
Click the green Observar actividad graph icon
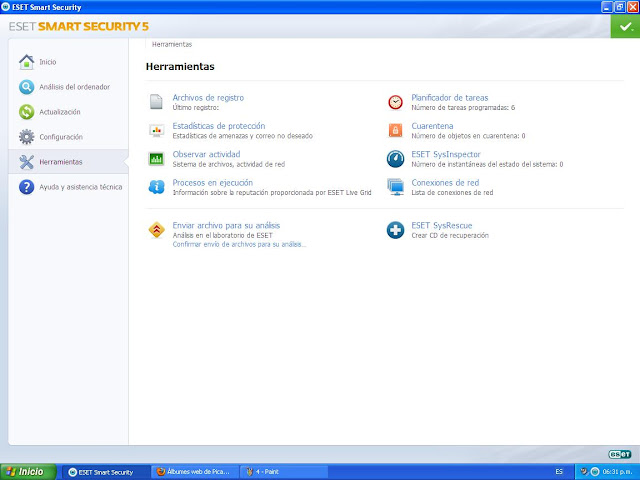[156, 159]
